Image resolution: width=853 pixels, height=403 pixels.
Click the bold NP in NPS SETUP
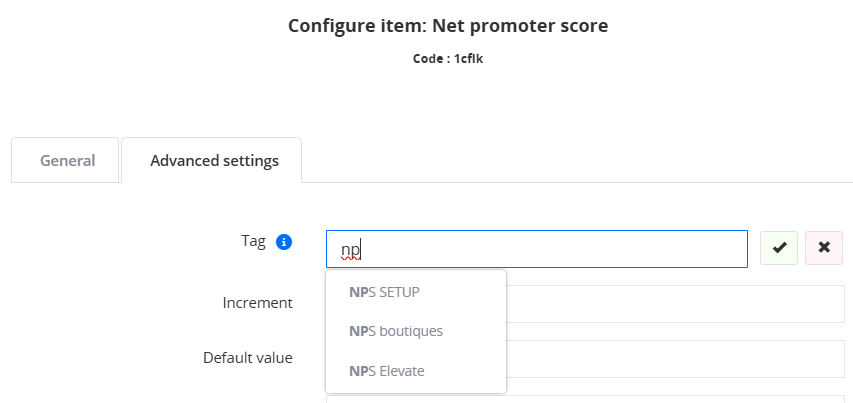tap(358, 293)
